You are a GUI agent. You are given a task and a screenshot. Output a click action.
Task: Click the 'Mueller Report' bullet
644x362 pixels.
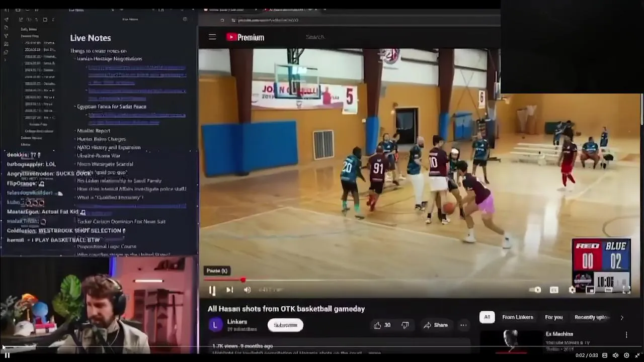94,131
